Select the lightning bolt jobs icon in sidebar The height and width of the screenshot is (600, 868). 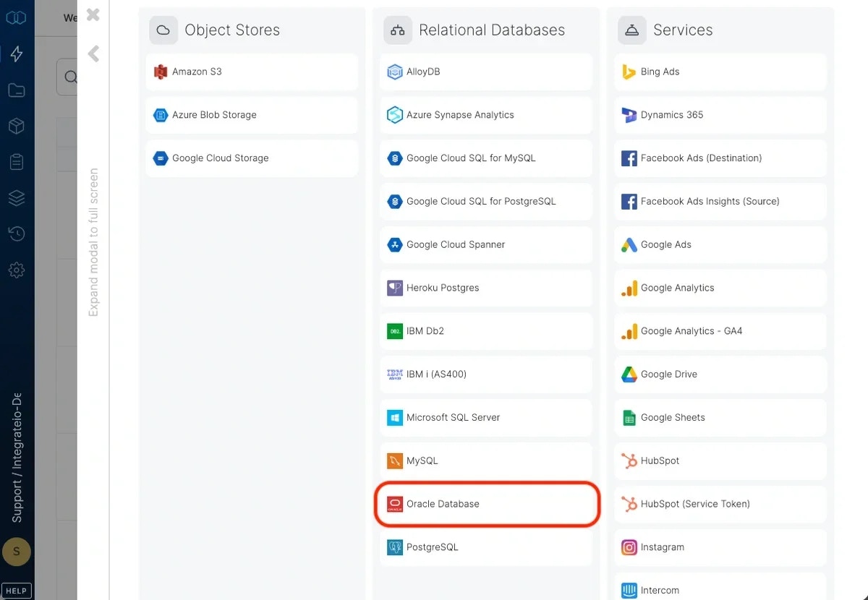coord(16,53)
